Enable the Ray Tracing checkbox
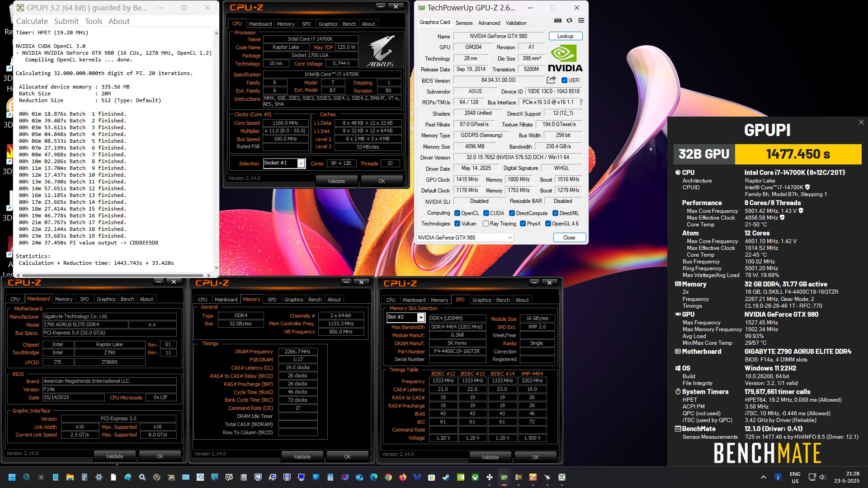 tap(486, 224)
